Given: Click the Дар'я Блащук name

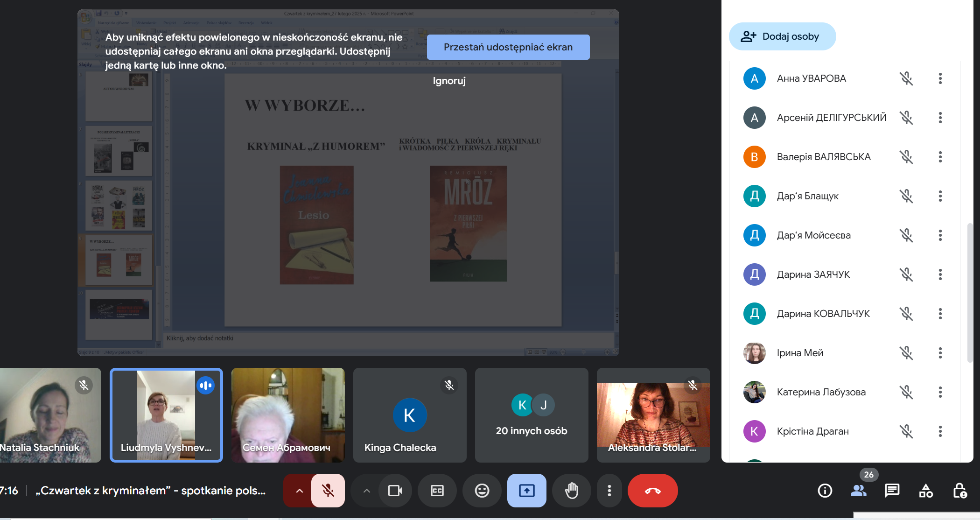Looking at the screenshot, I should 807,196.
